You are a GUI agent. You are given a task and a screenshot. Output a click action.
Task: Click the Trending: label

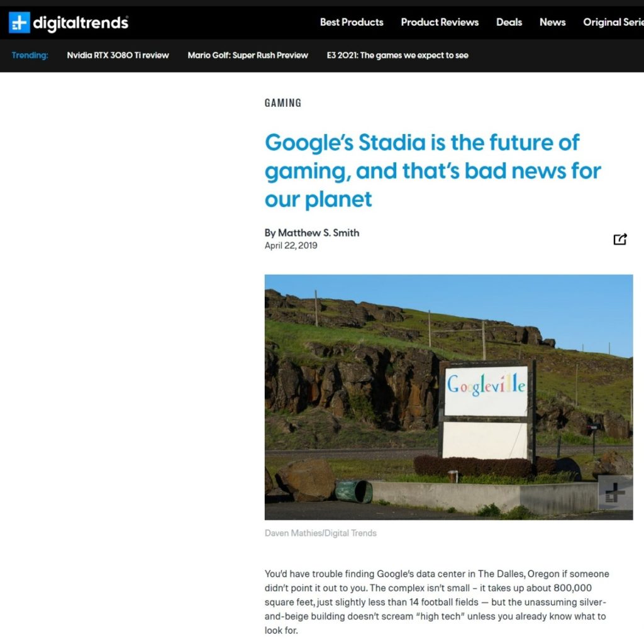pos(30,55)
